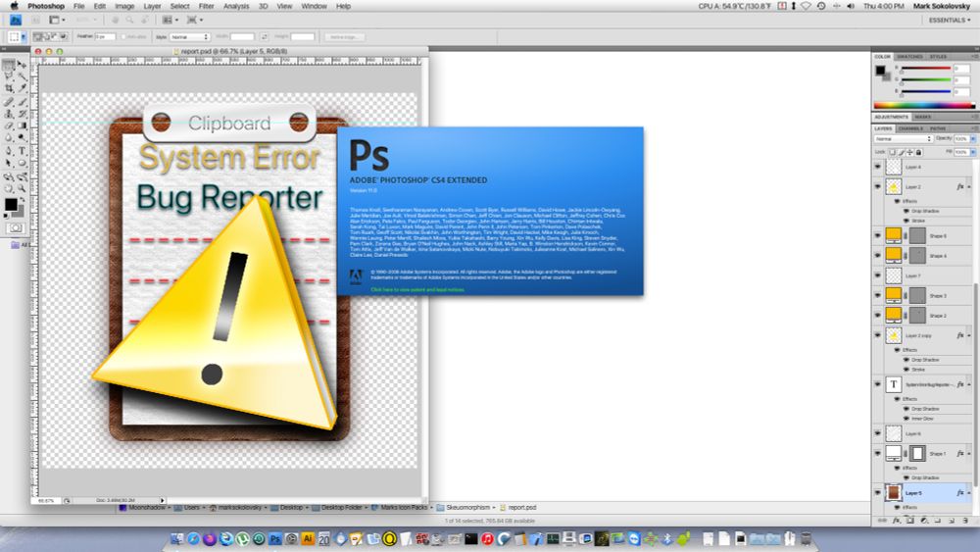The width and height of the screenshot is (980, 552).
Task: Switch to the Channels tab
Action: click(x=910, y=128)
